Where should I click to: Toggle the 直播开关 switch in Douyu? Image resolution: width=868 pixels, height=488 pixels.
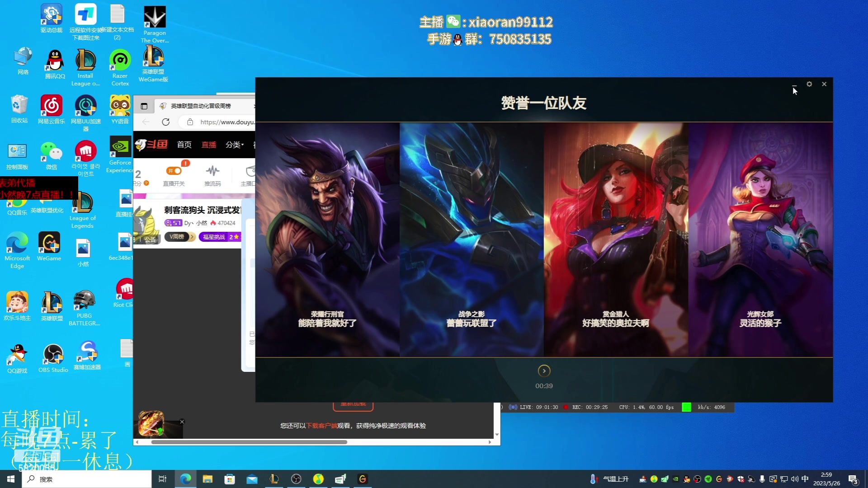174,171
